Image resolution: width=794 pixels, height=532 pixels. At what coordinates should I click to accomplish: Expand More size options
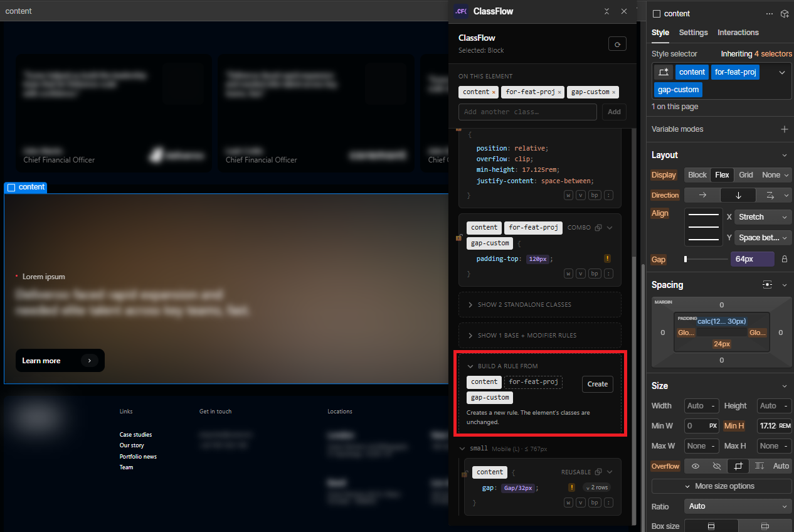coord(721,486)
